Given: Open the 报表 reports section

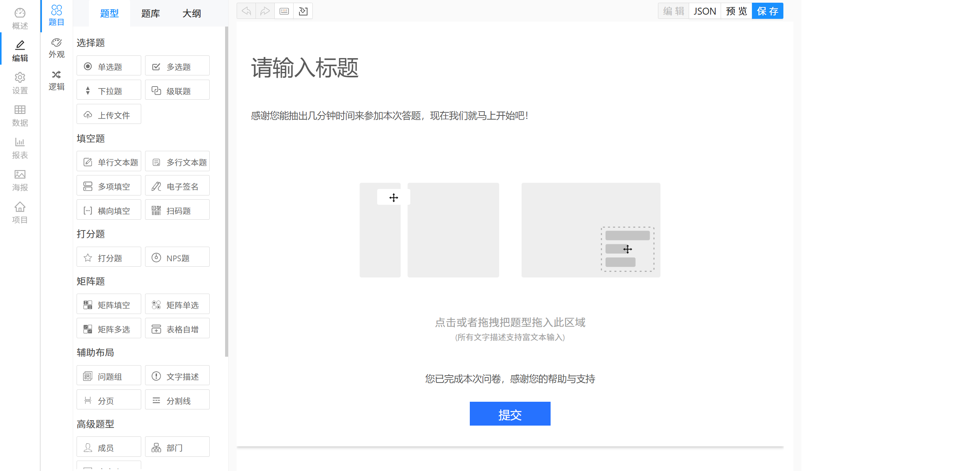Looking at the screenshot, I should pyautogui.click(x=20, y=148).
